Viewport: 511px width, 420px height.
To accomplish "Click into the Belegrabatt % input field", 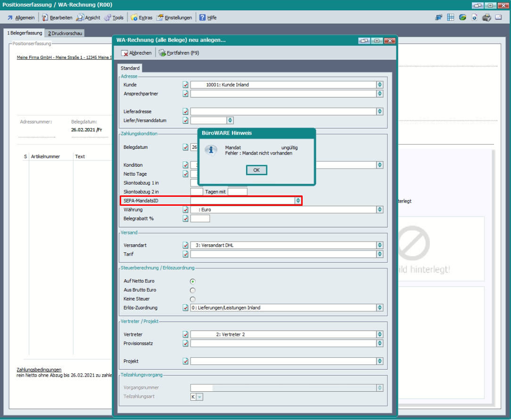I will [x=200, y=218].
